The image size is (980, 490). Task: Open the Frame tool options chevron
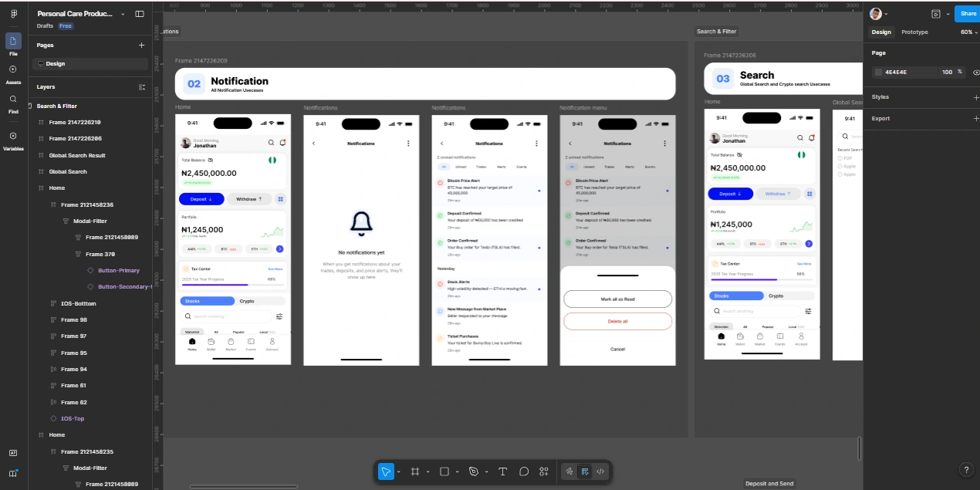tap(427, 471)
